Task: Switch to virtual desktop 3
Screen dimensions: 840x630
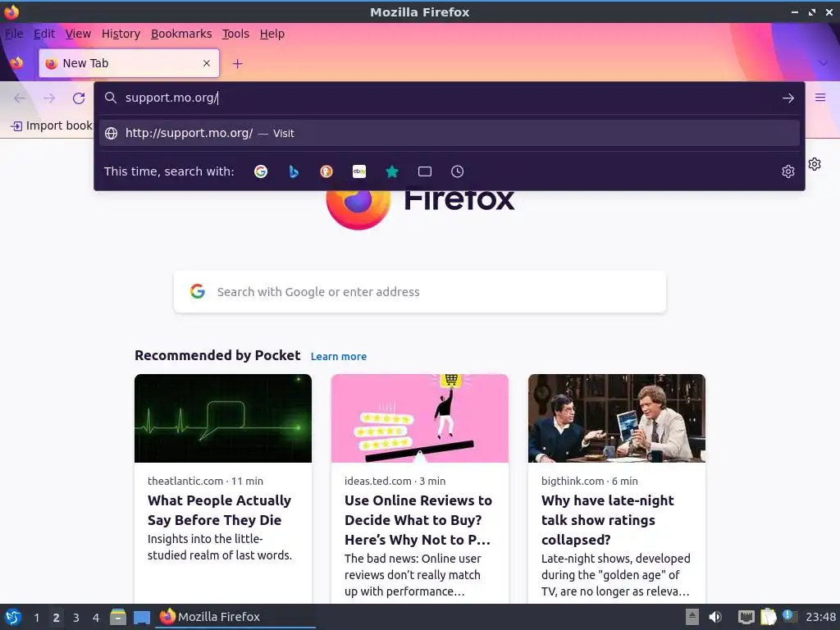Action: tap(76, 618)
